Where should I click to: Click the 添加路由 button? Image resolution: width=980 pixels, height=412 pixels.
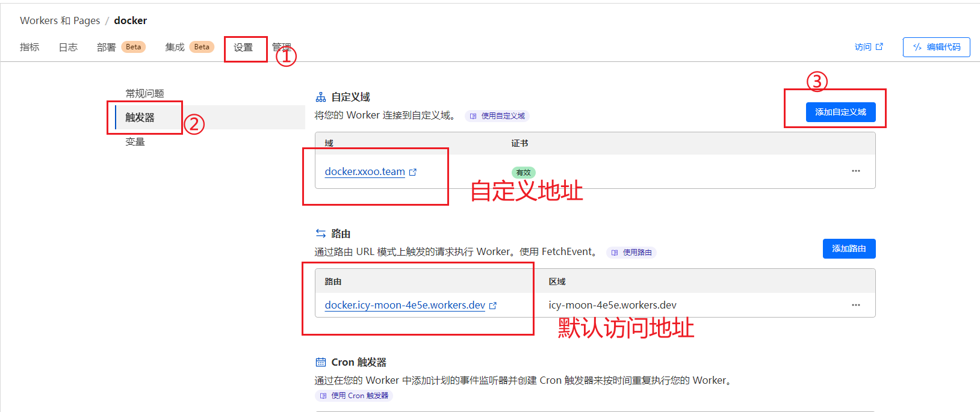pyautogui.click(x=849, y=248)
